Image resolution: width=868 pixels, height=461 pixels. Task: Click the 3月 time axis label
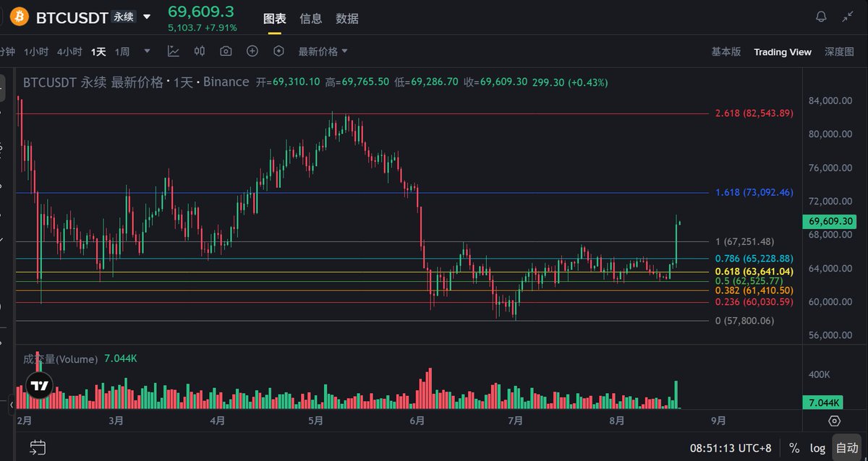coord(116,421)
